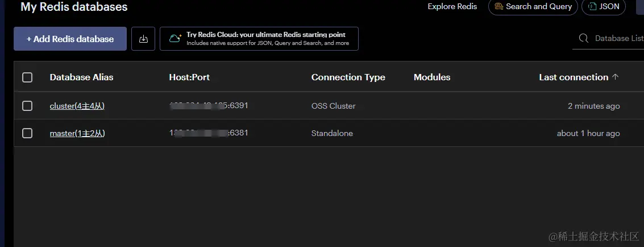Click the Standalone connection type cell
The width and height of the screenshot is (644, 247).
pos(332,133)
